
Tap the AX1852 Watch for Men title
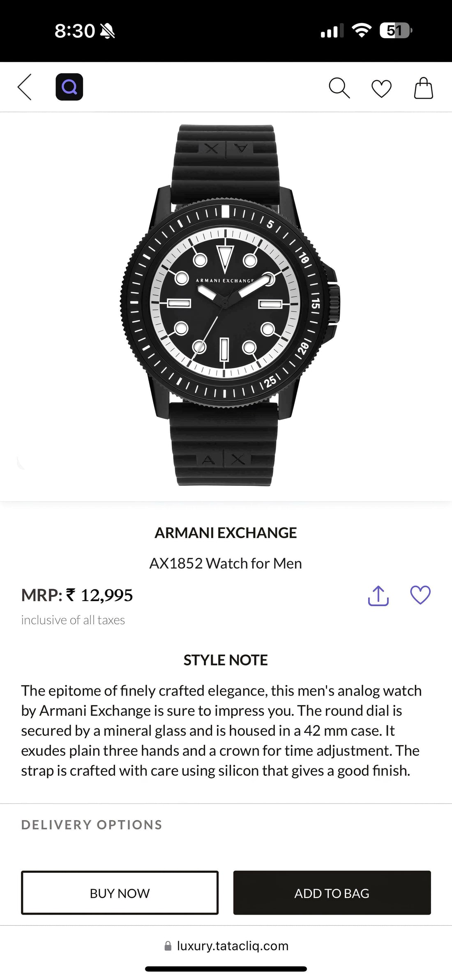226,563
